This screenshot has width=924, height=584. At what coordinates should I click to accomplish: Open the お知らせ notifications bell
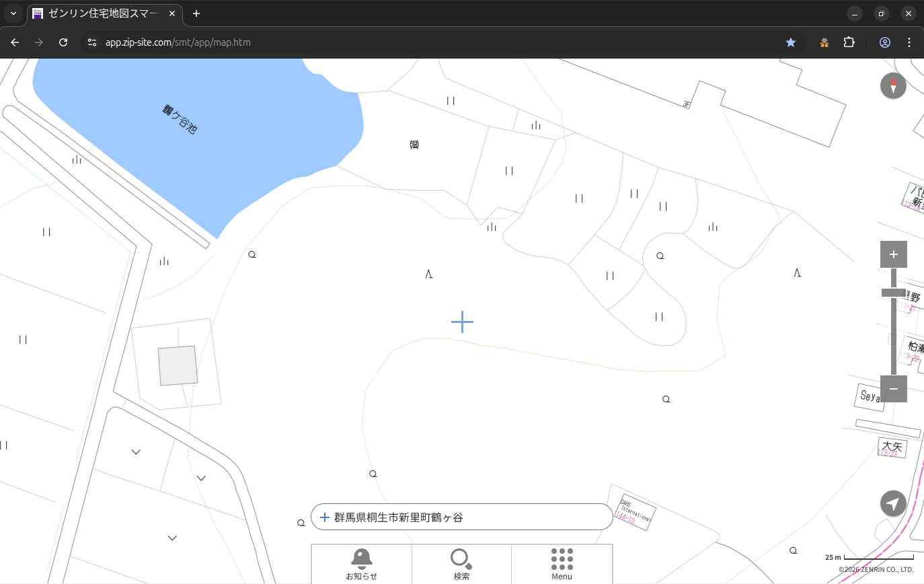pyautogui.click(x=361, y=564)
